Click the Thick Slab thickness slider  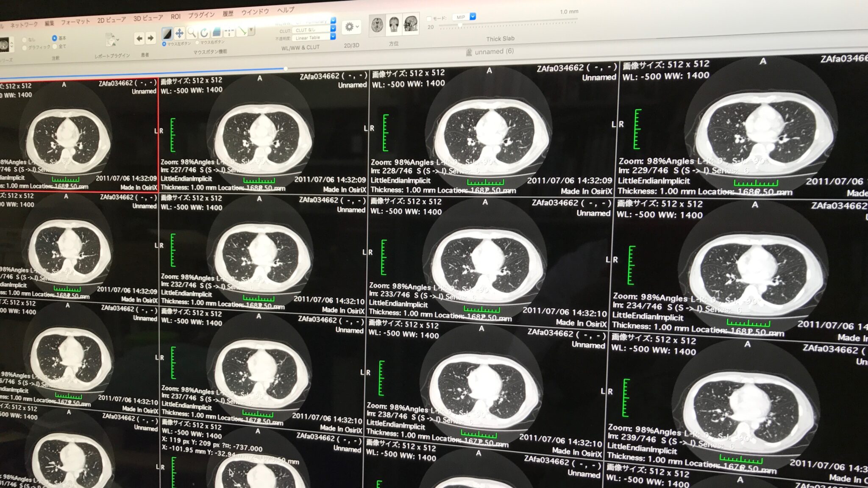point(508,24)
